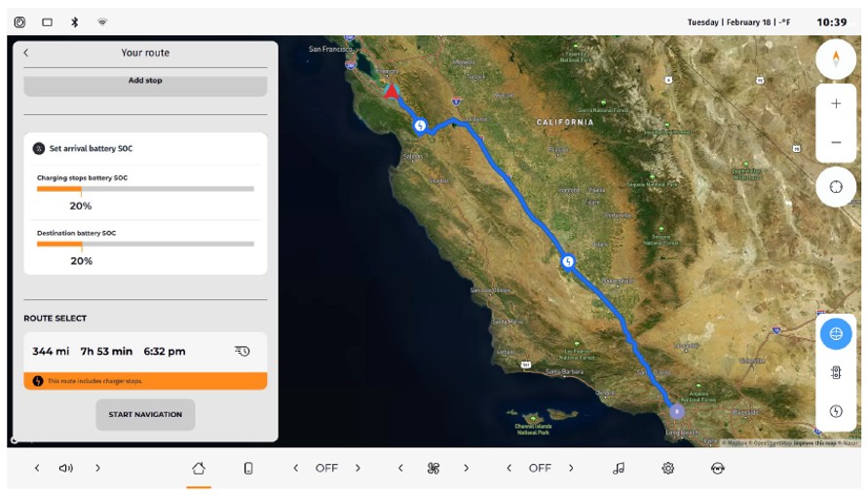
Task: Decrease fan speed with left chevron
Action: click(400, 469)
